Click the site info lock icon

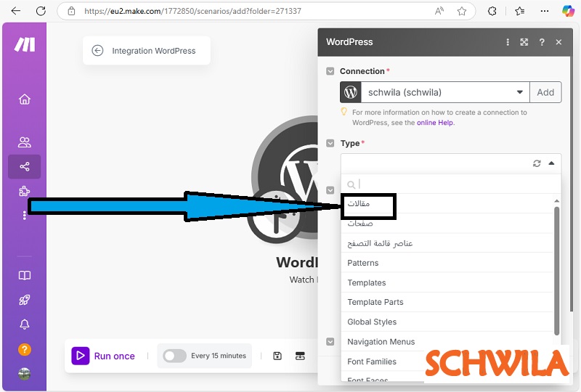point(71,11)
